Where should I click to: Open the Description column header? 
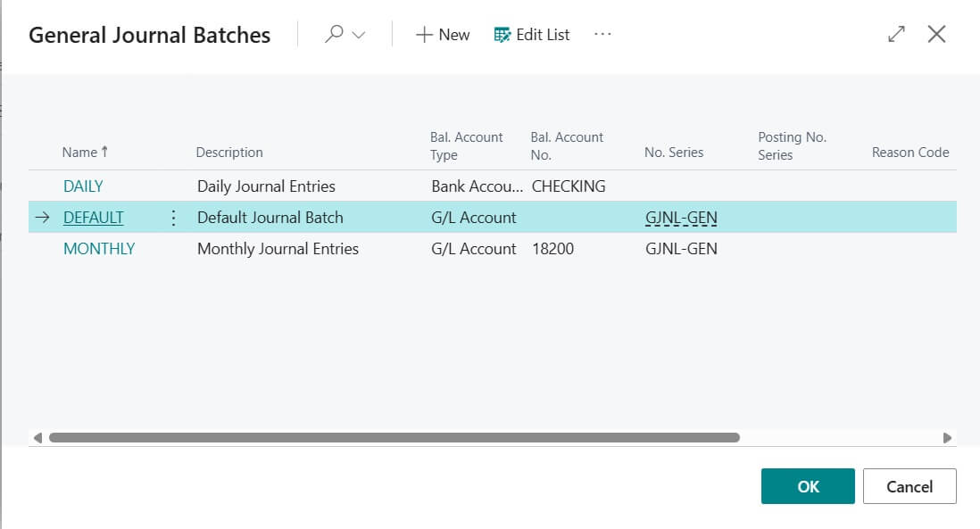click(x=228, y=152)
